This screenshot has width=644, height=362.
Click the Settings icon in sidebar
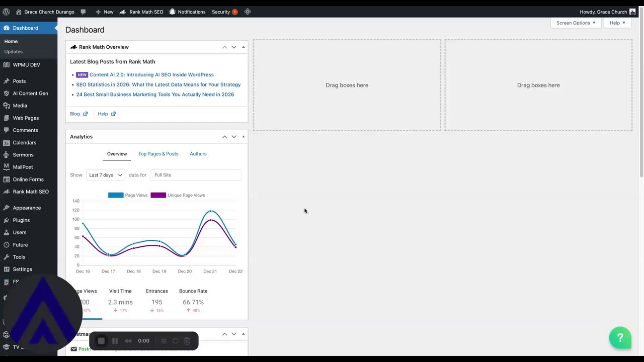pos(6,269)
